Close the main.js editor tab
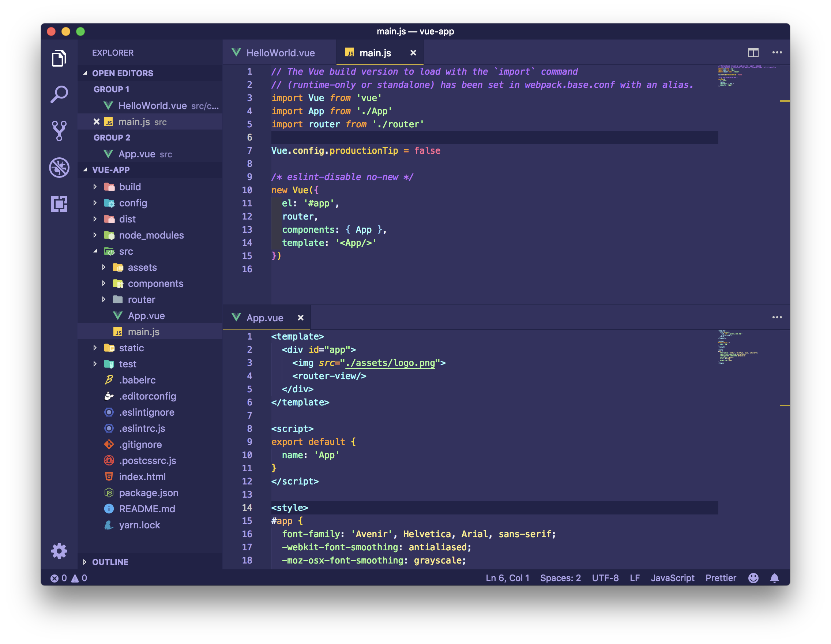Viewport: 831px width, 644px height. (413, 53)
